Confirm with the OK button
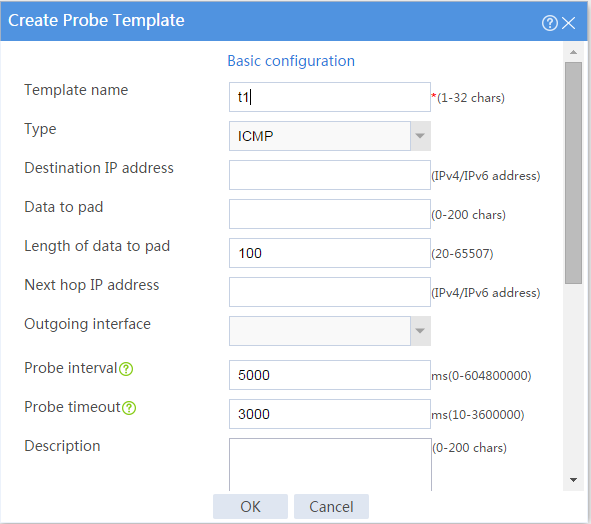Viewport: 591px width, 524px height. coord(250,506)
